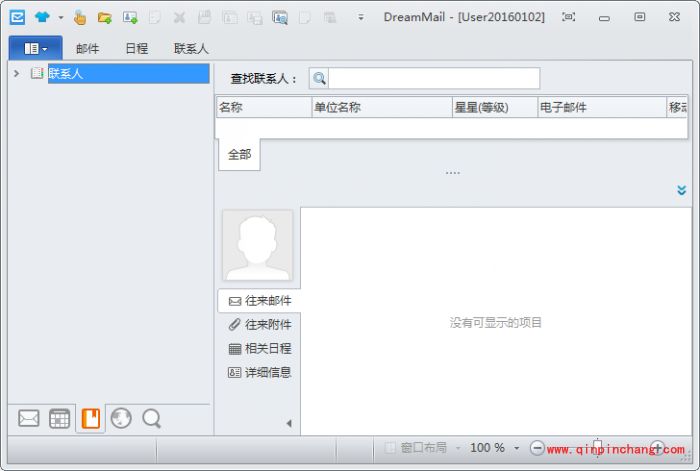The width and height of the screenshot is (700, 471).
Task: Open the 详细信息 side tab
Action: coord(259,372)
